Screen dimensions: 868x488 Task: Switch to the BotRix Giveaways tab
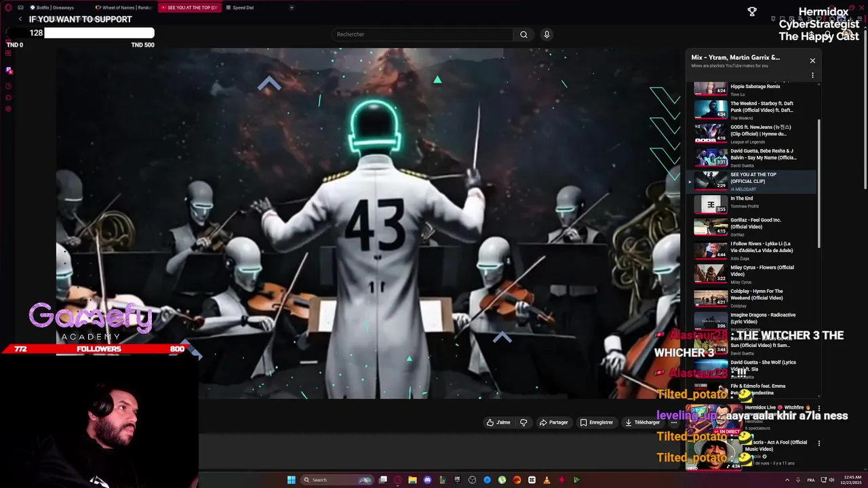[58, 7]
